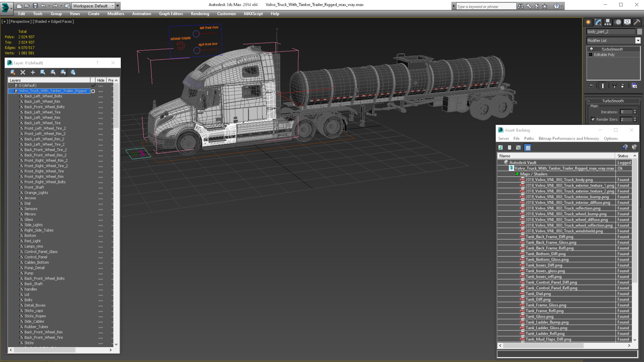
Task: Click Tree View icon in Asset Tracking
Action: point(519,148)
